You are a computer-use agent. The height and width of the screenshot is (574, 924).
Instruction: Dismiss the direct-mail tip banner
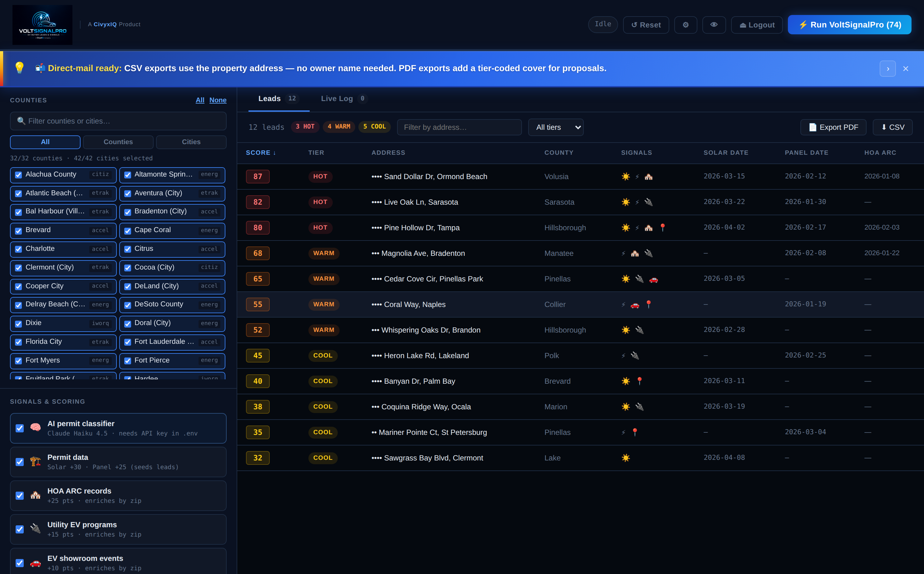(x=906, y=69)
